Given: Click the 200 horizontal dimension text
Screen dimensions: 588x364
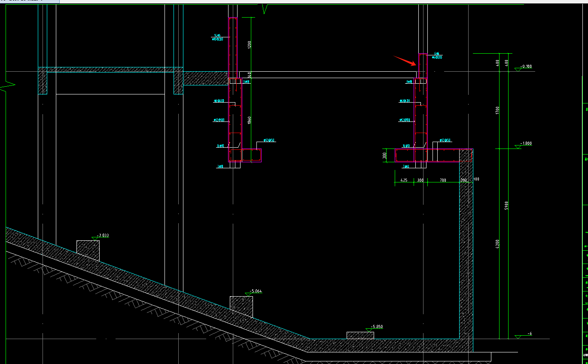Looking at the screenshot, I should coord(463,180).
